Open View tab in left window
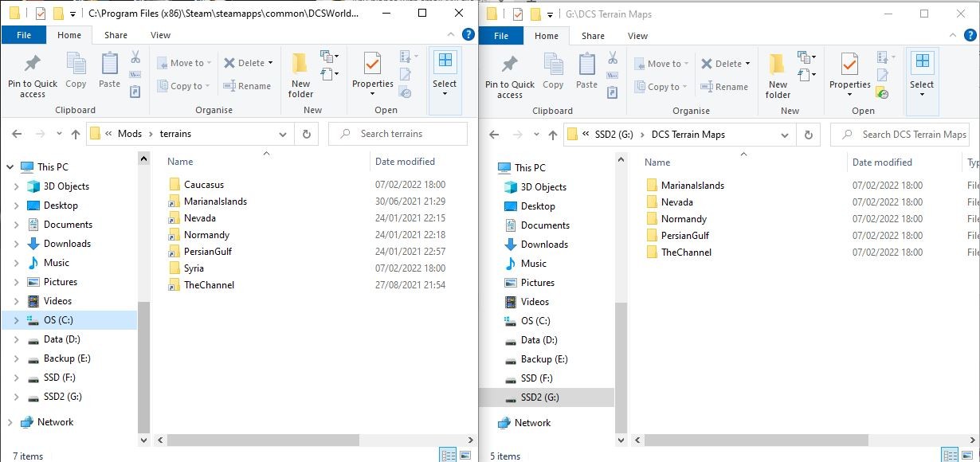This screenshot has height=462, width=980. click(160, 35)
